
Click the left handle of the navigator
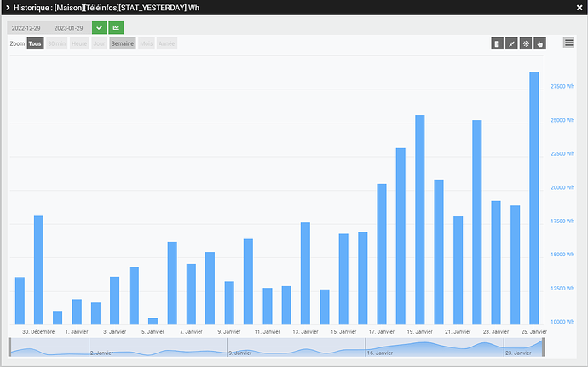10,347
